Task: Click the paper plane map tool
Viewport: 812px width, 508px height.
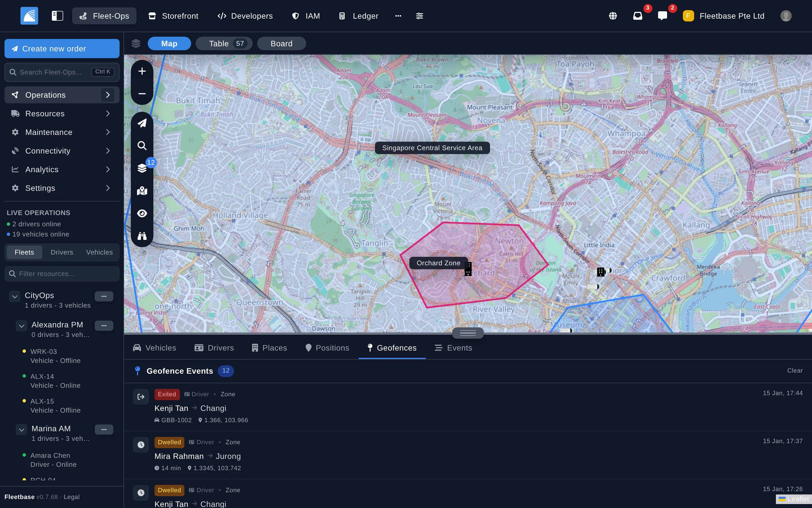Action: (x=142, y=123)
